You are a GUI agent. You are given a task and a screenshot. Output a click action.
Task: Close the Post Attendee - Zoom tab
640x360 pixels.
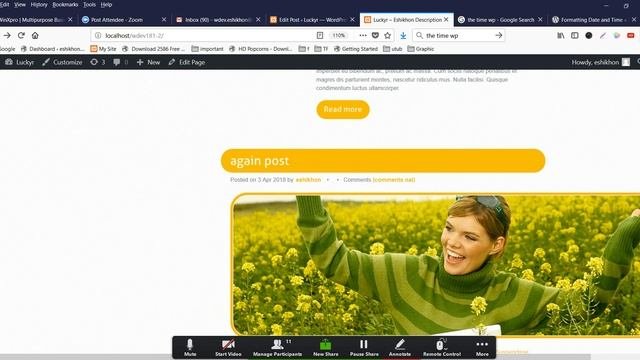[164, 20]
